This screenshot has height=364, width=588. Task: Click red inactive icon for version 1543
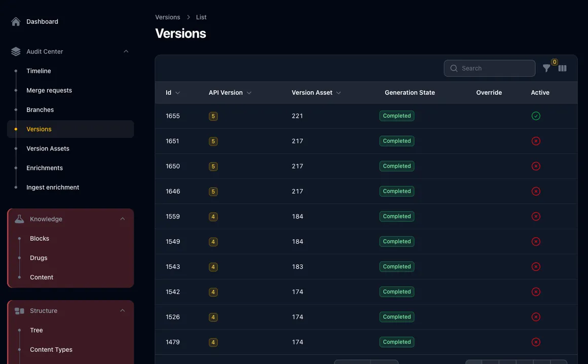[536, 267]
